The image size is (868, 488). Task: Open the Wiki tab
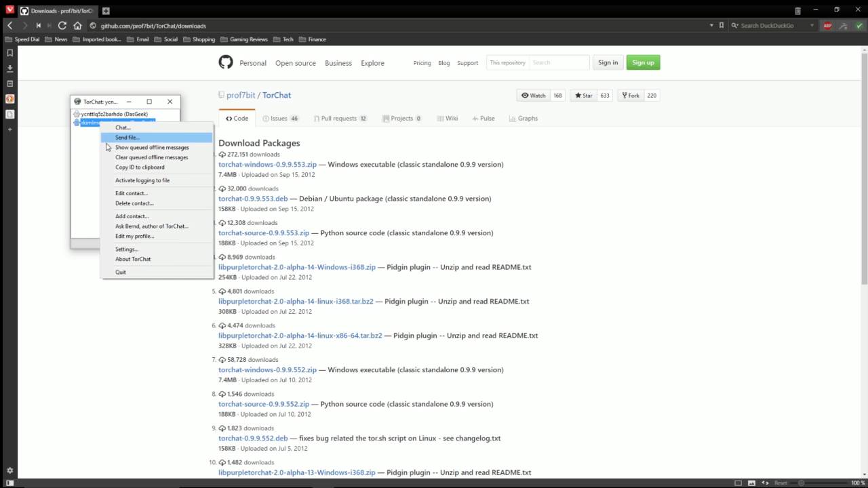pos(448,118)
